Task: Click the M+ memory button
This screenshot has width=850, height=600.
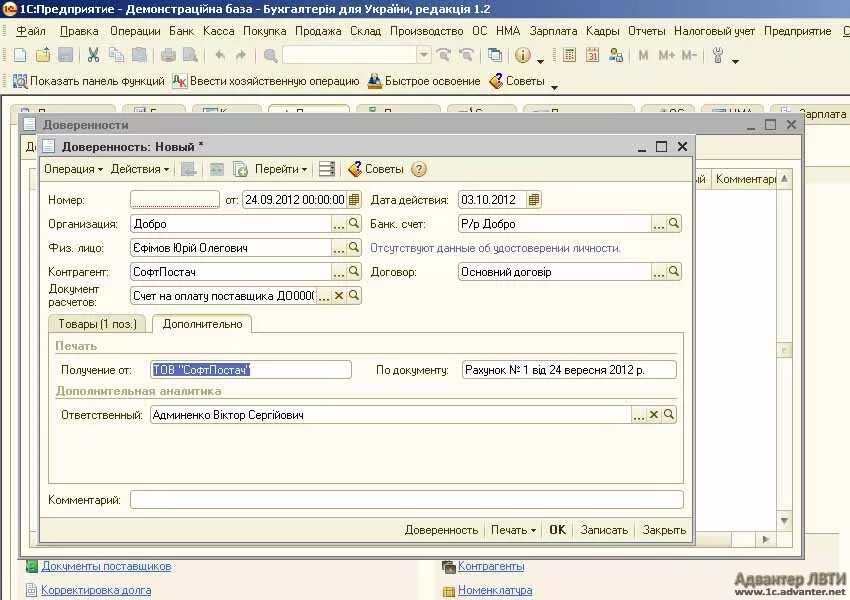Action: [666, 55]
